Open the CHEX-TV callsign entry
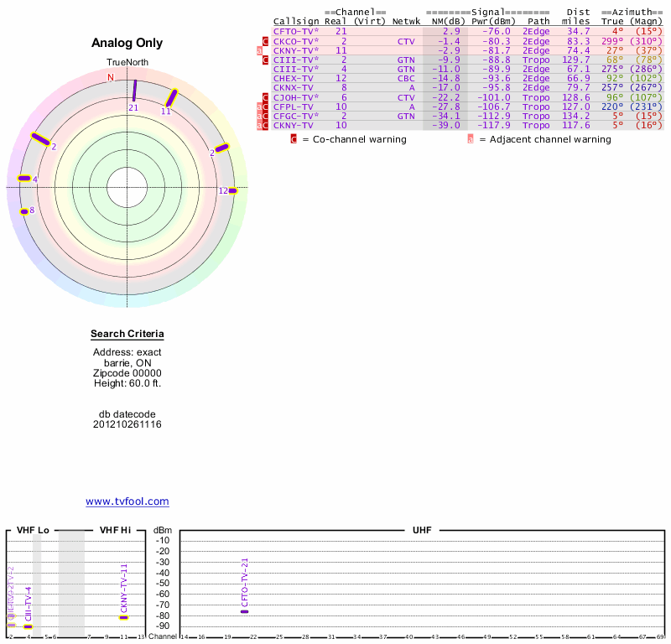 pos(292,78)
